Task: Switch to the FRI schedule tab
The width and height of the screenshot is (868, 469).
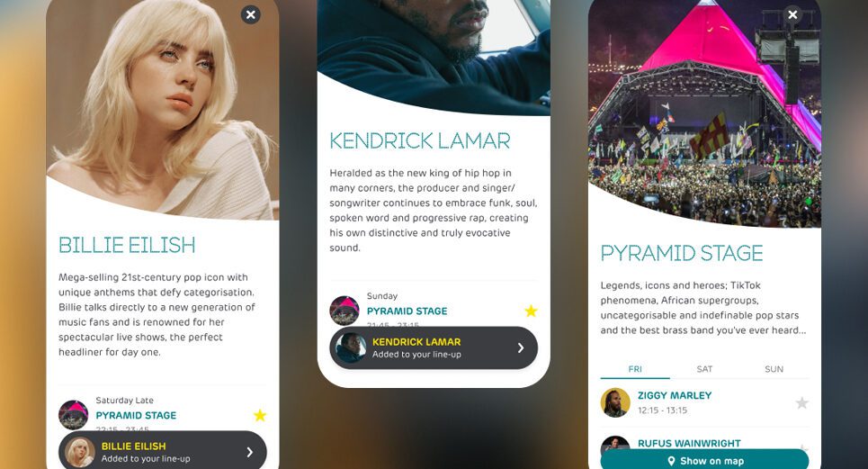Action: pyautogui.click(x=635, y=369)
